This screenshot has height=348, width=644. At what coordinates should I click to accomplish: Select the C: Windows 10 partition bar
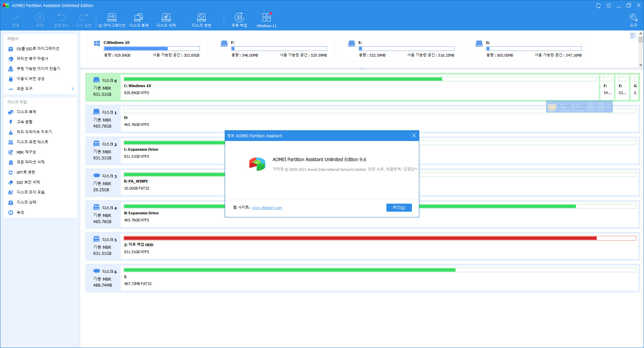(x=360, y=87)
